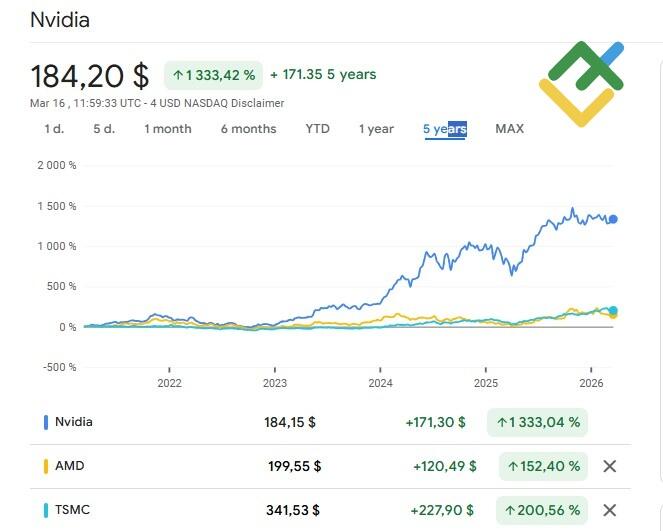This screenshot has height=531, width=663.
Task: Switch chart to 1 year range
Action: (376, 129)
